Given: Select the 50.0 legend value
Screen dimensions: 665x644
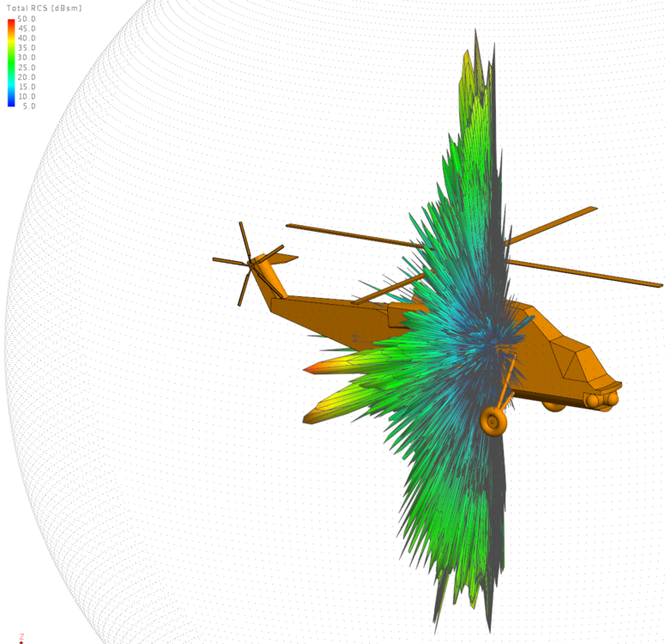Looking at the screenshot, I should tap(27, 19).
